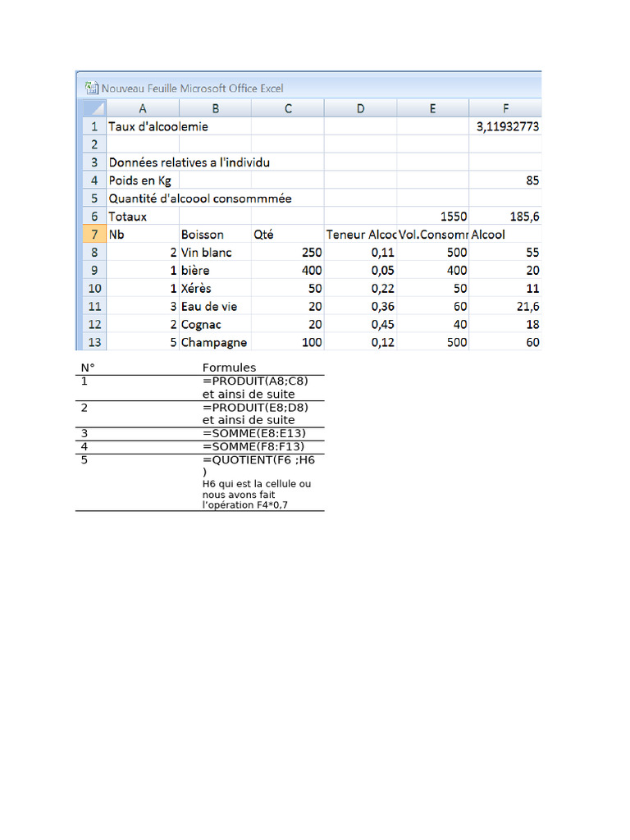Click cell F1 containing 3,11932773
This screenshot has width=630, height=840.
click(505, 126)
